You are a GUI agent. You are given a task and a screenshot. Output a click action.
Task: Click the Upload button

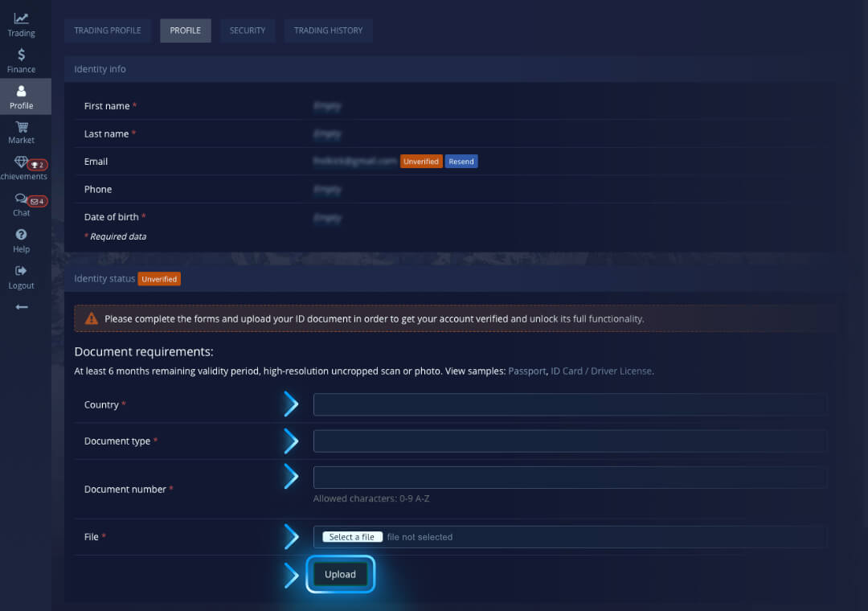[340, 574]
